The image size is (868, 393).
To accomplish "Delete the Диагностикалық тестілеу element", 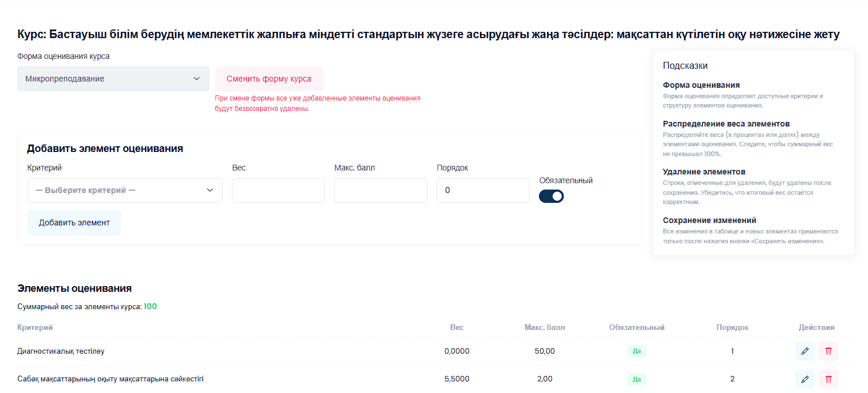I will (828, 351).
